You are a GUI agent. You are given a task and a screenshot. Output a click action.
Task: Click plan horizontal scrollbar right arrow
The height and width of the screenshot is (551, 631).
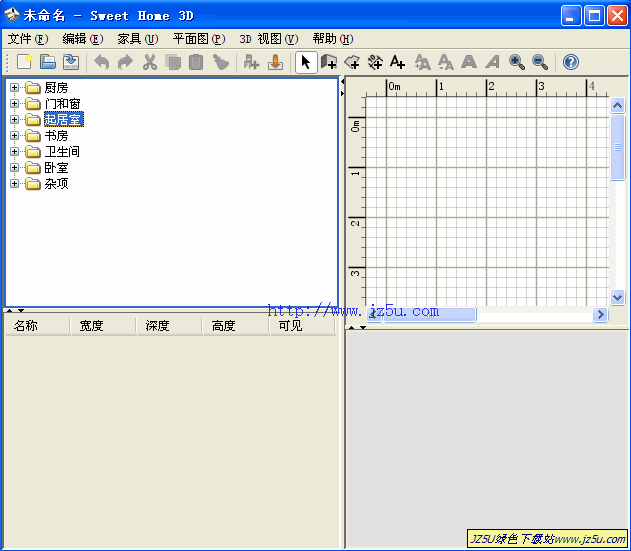(600, 314)
